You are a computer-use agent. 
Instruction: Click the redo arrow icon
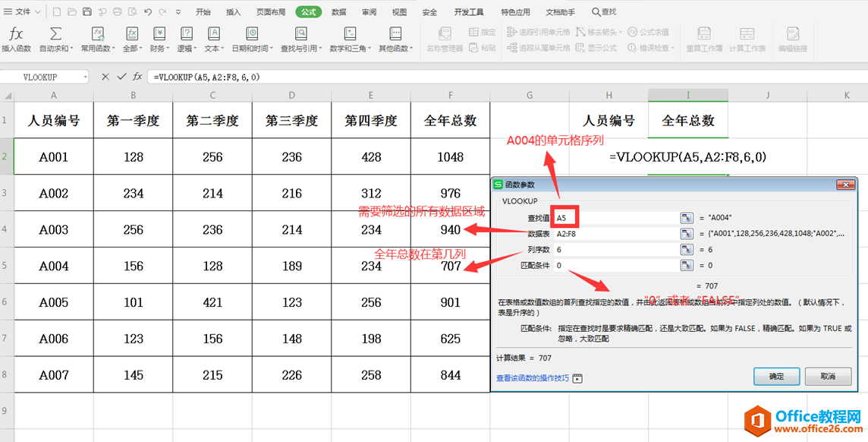click(162, 11)
